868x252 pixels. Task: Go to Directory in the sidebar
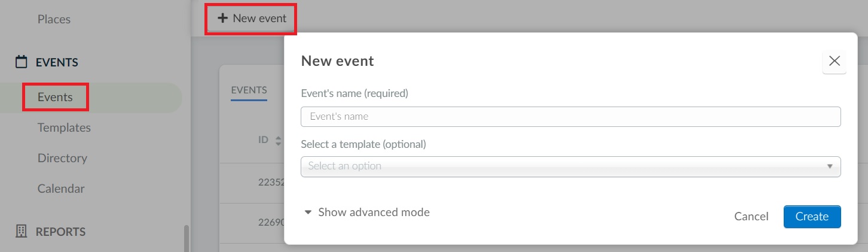tap(62, 158)
